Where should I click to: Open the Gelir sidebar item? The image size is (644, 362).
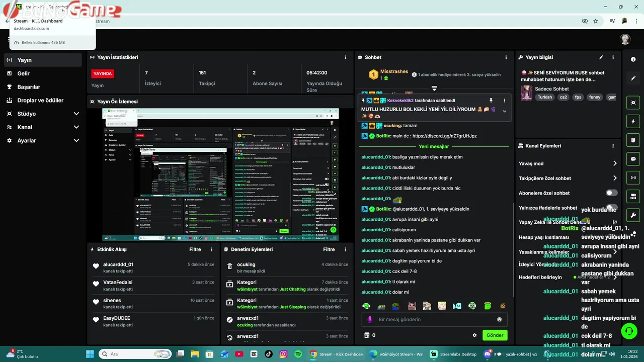[43, 73]
